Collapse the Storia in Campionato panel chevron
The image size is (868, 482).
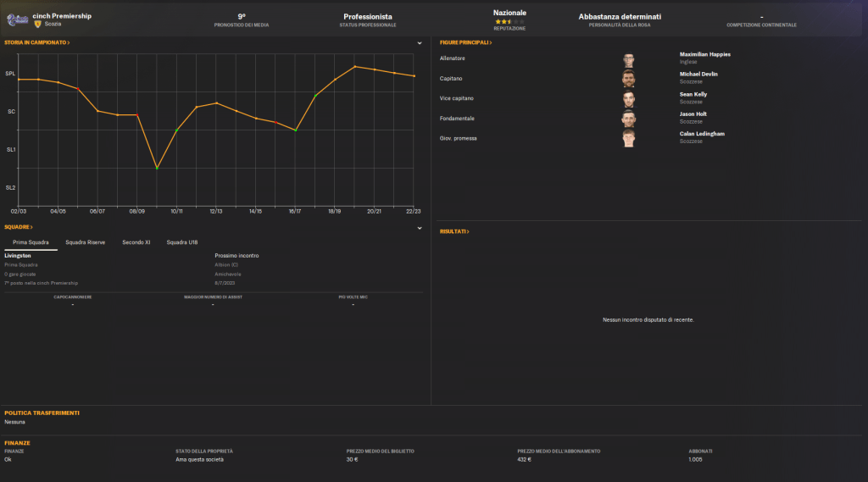(x=420, y=42)
